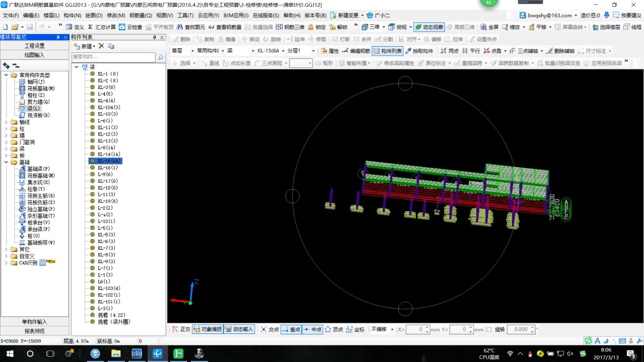Collapse the 梁 root in component list
Screen dimensions: 644x362
pyautogui.click(x=76, y=67)
